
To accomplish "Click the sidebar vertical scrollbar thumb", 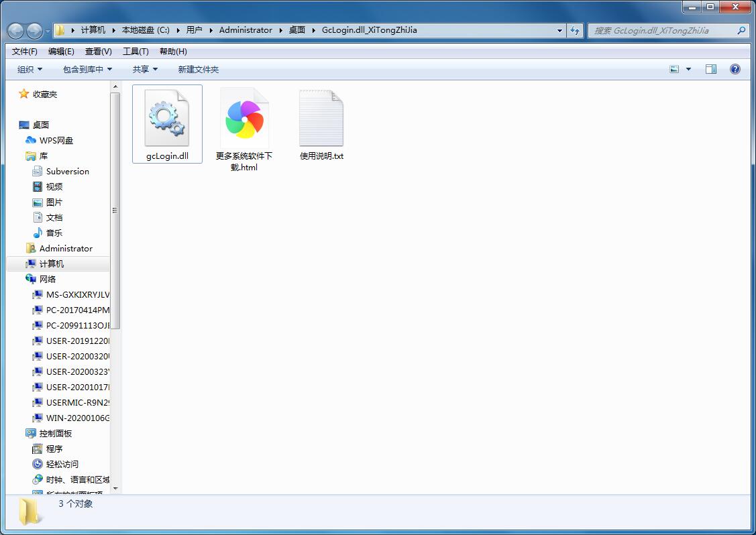I will coord(115,211).
